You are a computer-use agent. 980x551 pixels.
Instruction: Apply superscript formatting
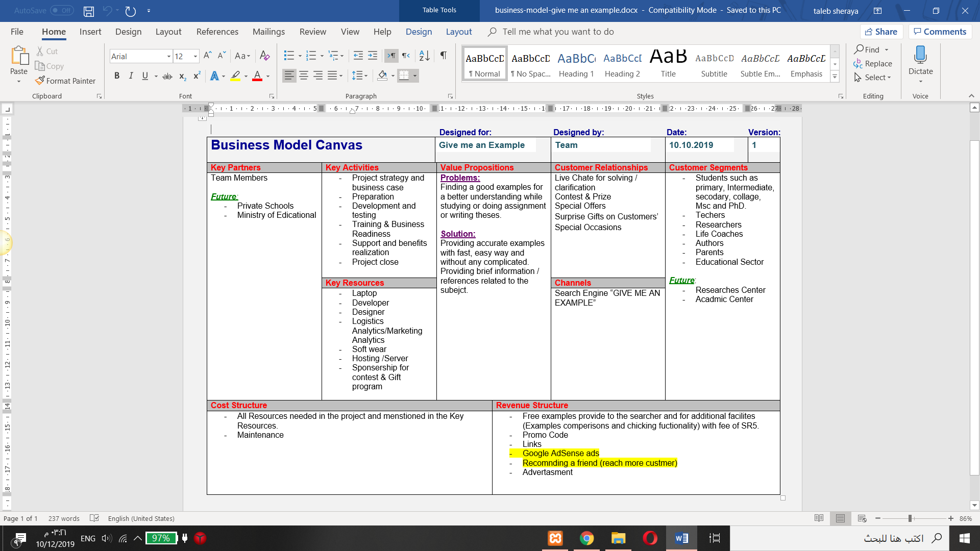pyautogui.click(x=197, y=76)
